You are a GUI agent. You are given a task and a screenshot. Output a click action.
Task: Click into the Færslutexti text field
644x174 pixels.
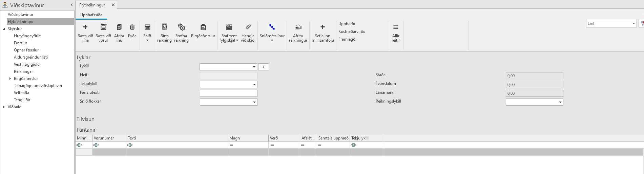[228, 93]
